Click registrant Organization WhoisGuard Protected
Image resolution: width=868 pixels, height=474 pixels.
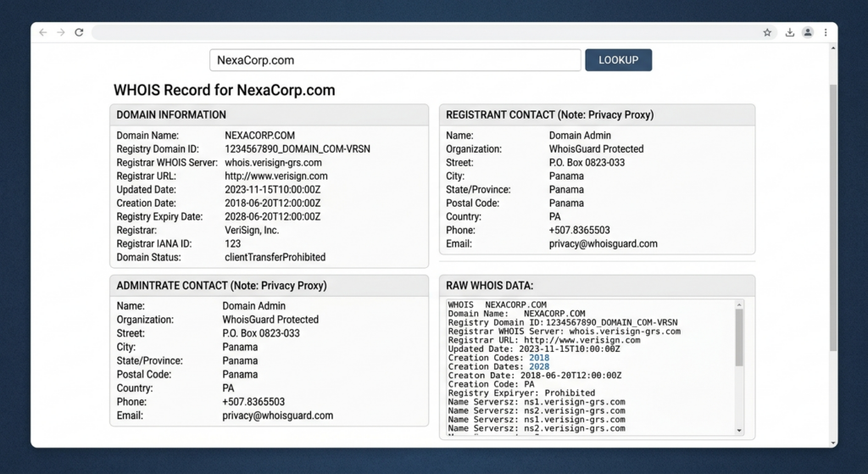pos(596,149)
